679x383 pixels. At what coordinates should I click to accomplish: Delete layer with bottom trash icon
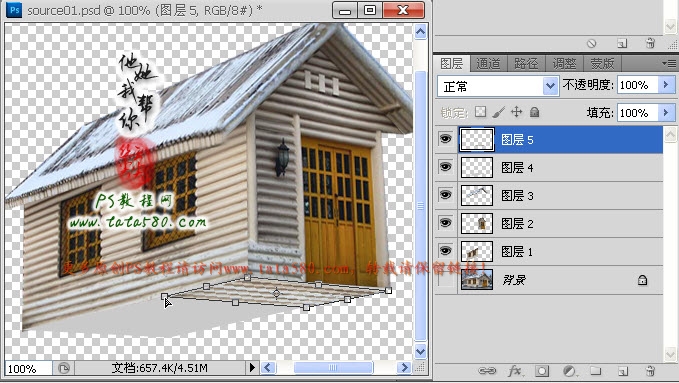[650, 371]
